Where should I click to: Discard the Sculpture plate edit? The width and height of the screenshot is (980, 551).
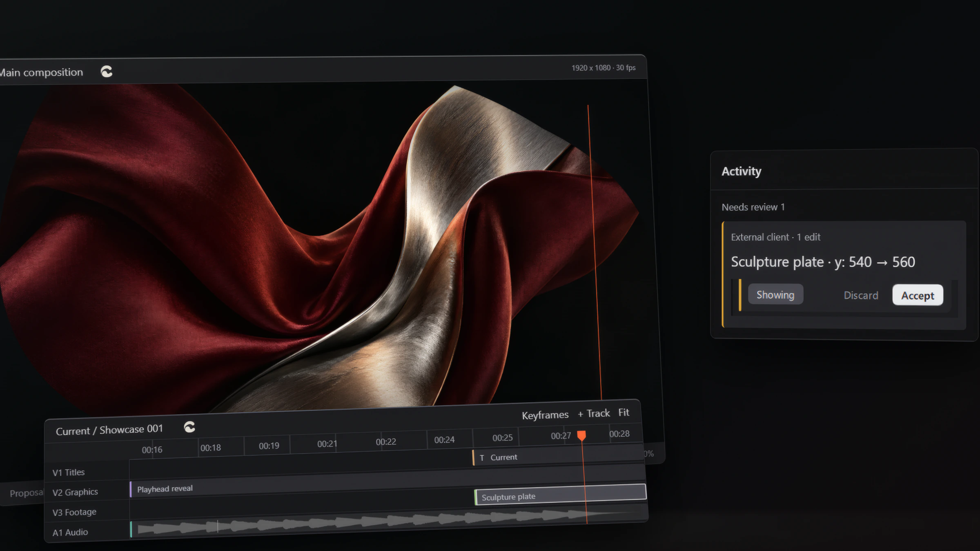click(861, 295)
